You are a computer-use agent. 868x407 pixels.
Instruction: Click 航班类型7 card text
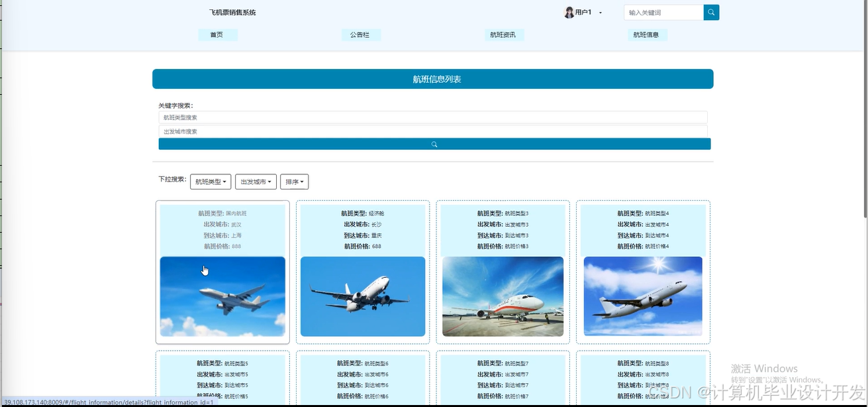[x=503, y=363]
